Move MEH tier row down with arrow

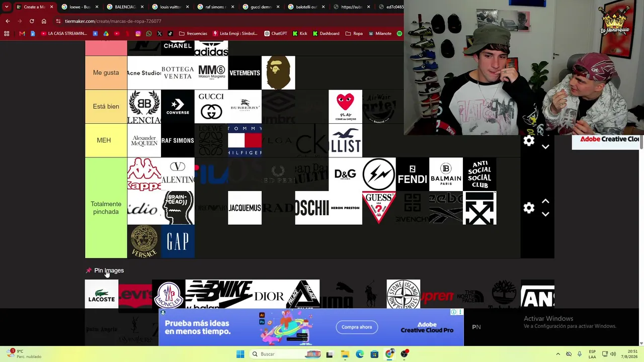coord(545,147)
